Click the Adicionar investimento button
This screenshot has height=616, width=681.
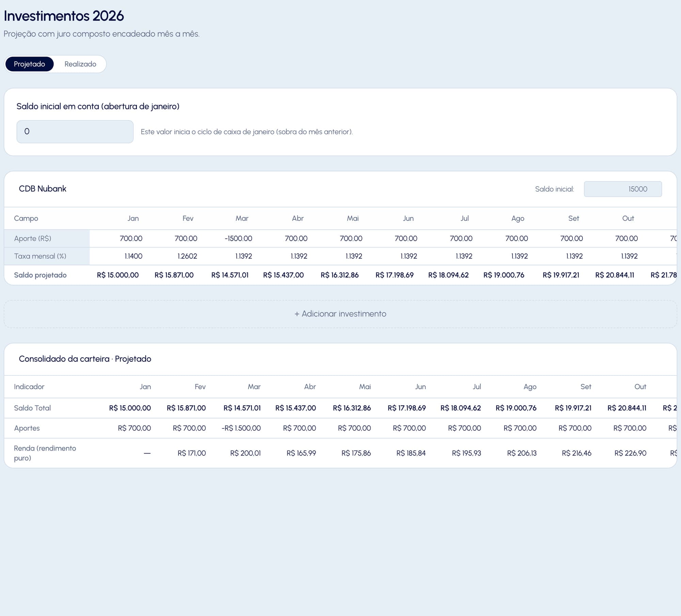click(x=340, y=314)
